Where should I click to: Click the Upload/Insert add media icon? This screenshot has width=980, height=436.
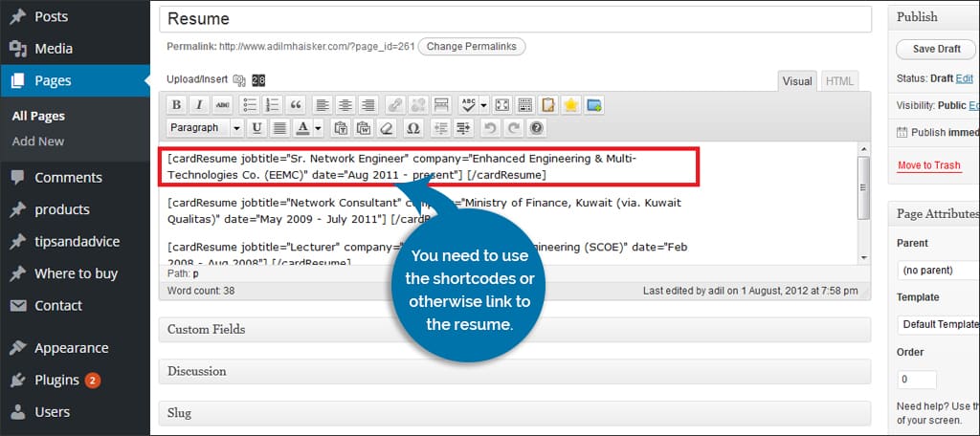(238, 79)
